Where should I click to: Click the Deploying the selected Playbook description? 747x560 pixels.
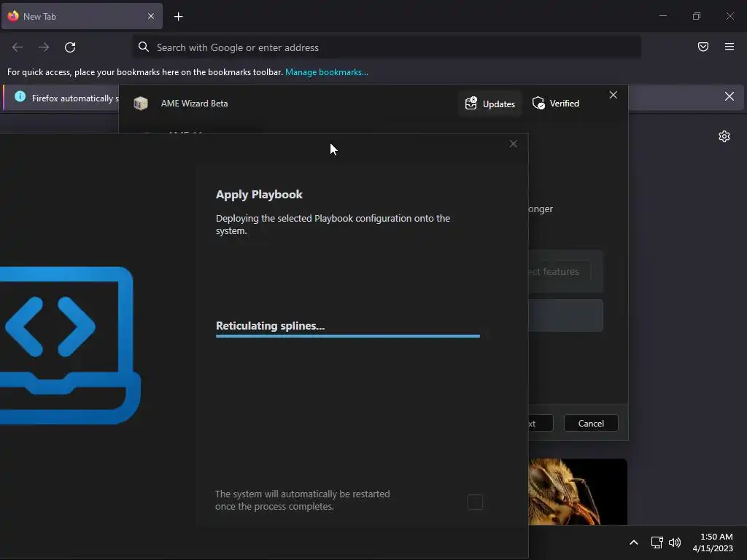(x=333, y=225)
